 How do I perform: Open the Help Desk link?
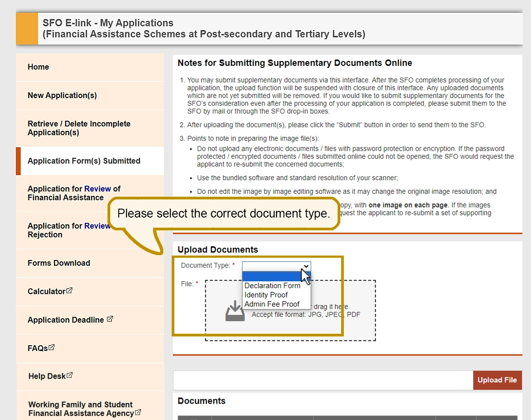[47, 376]
